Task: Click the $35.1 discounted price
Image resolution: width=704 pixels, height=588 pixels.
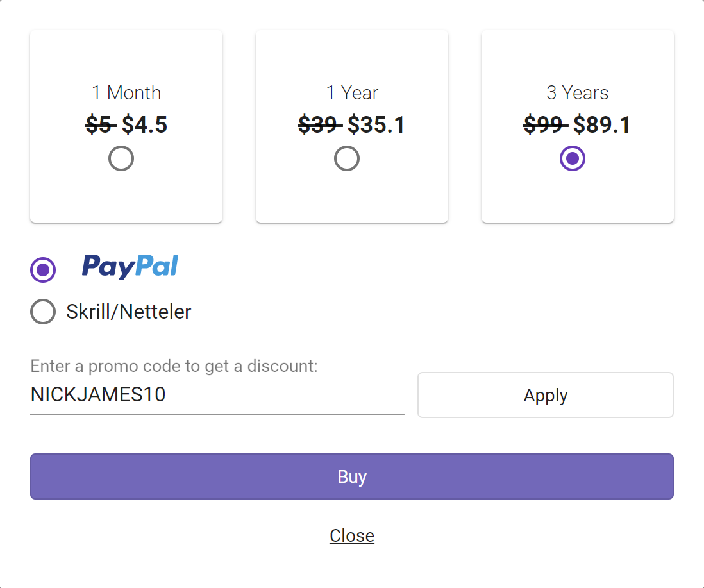Action: pyautogui.click(x=376, y=125)
